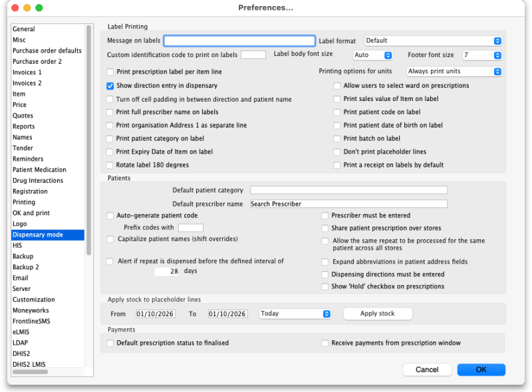This screenshot has height=392, width=532.
Task: Click the From date field
Action: [x=156, y=314]
